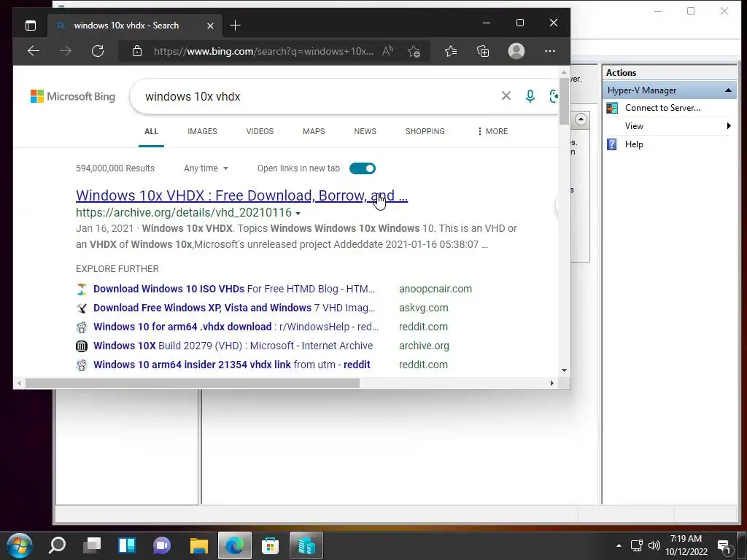
Task: Add this page to favorites star
Action: coord(414,51)
